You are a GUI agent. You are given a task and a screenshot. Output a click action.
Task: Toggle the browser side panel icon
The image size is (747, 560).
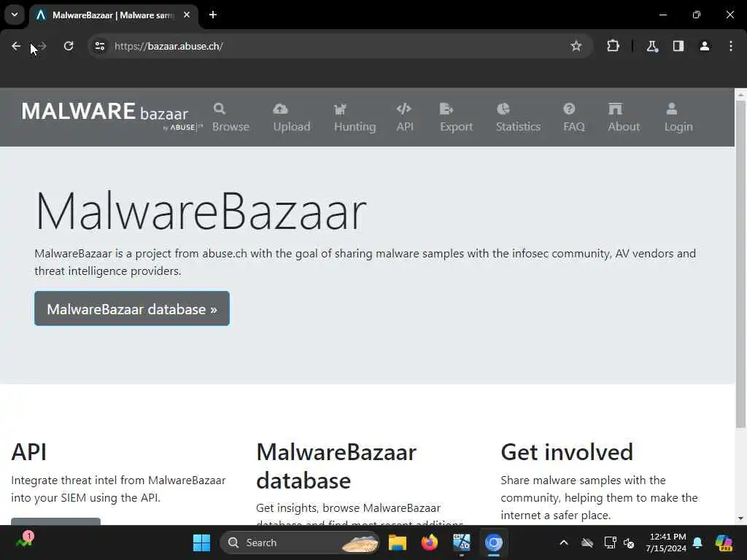[678, 46]
